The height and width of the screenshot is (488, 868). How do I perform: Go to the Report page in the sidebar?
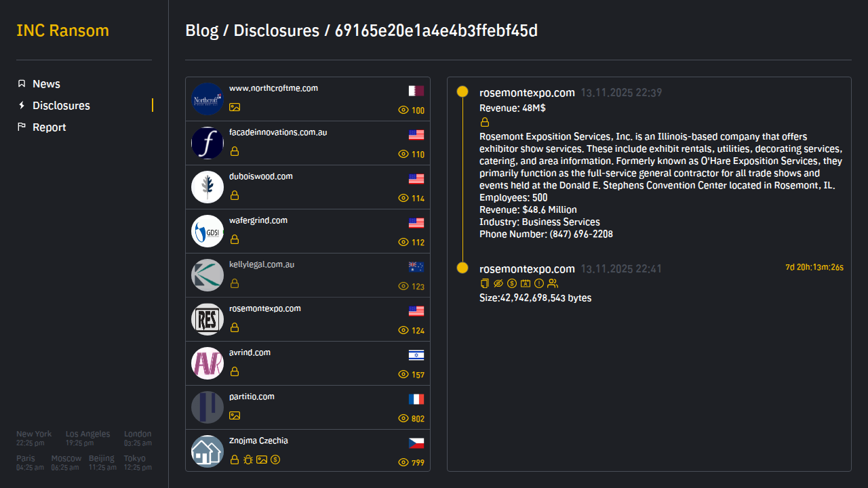coord(49,127)
